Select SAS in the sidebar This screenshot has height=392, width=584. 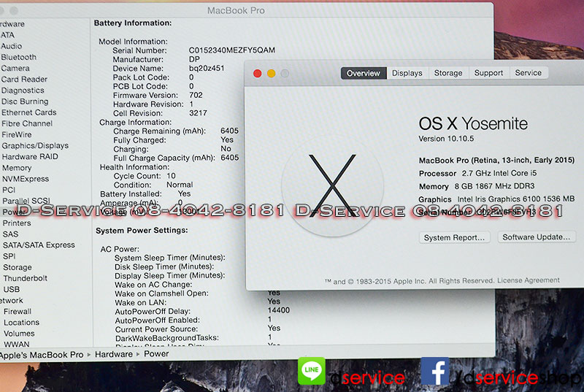point(10,234)
